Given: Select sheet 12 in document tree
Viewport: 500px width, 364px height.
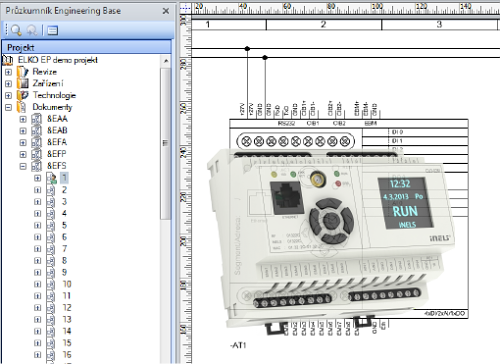Looking at the screenshot, I should (x=67, y=308).
